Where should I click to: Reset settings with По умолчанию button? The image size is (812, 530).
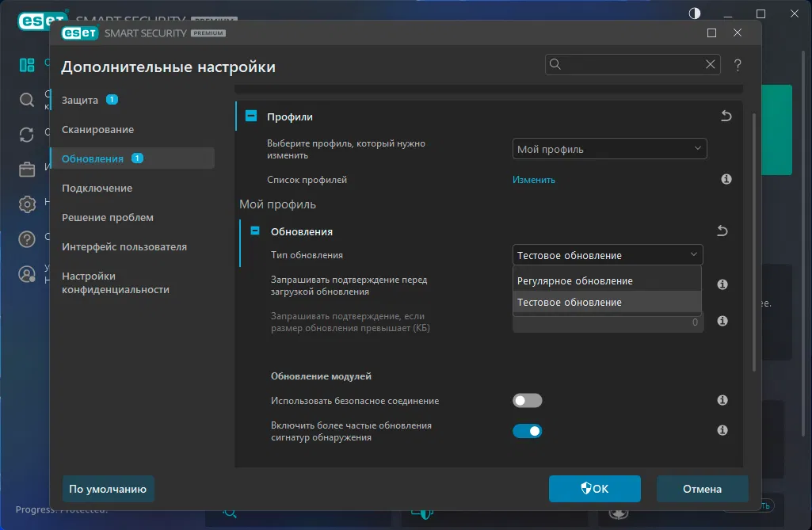tap(108, 489)
